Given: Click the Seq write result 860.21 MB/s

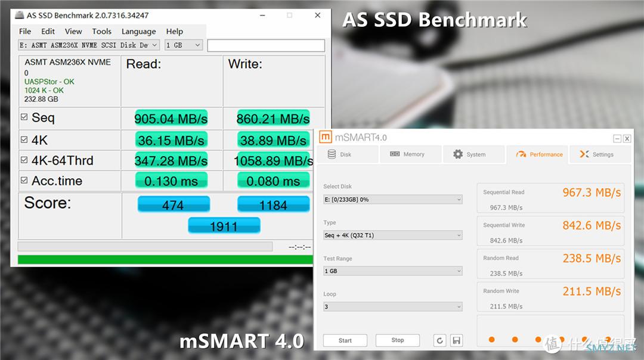Looking at the screenshot, I should pos(273,118).
